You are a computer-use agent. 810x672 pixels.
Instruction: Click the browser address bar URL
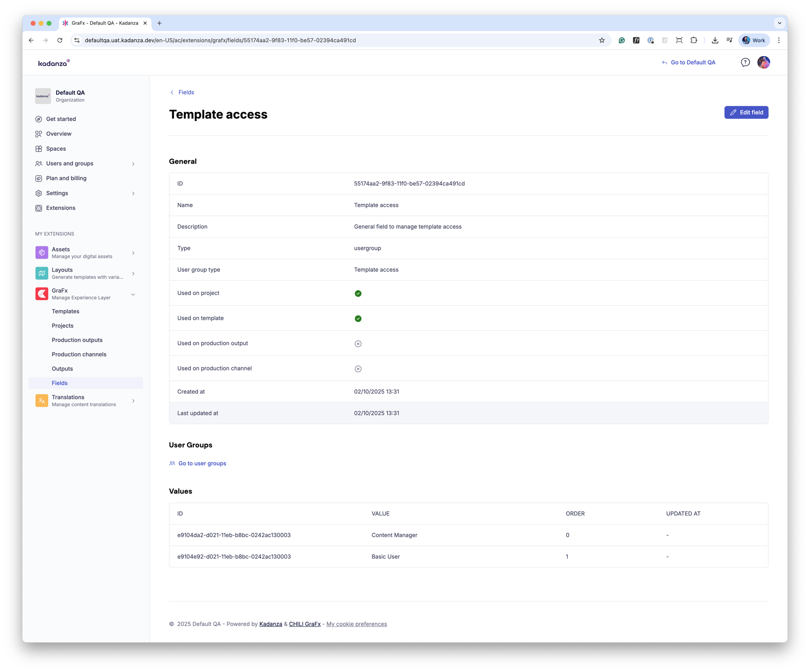pos(220,40)
